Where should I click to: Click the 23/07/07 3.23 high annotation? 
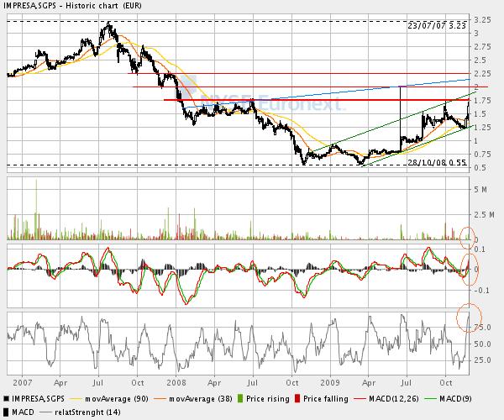point(437,26)
